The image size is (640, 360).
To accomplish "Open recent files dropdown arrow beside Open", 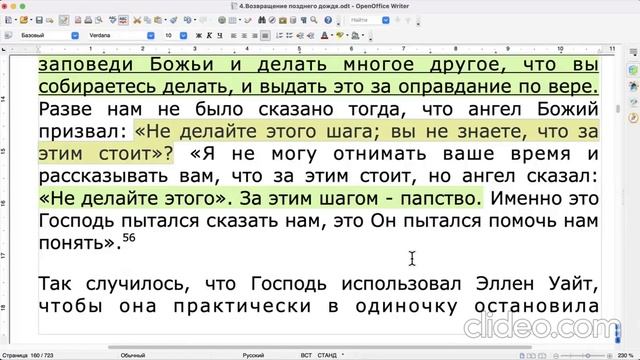I will point(31,20).
